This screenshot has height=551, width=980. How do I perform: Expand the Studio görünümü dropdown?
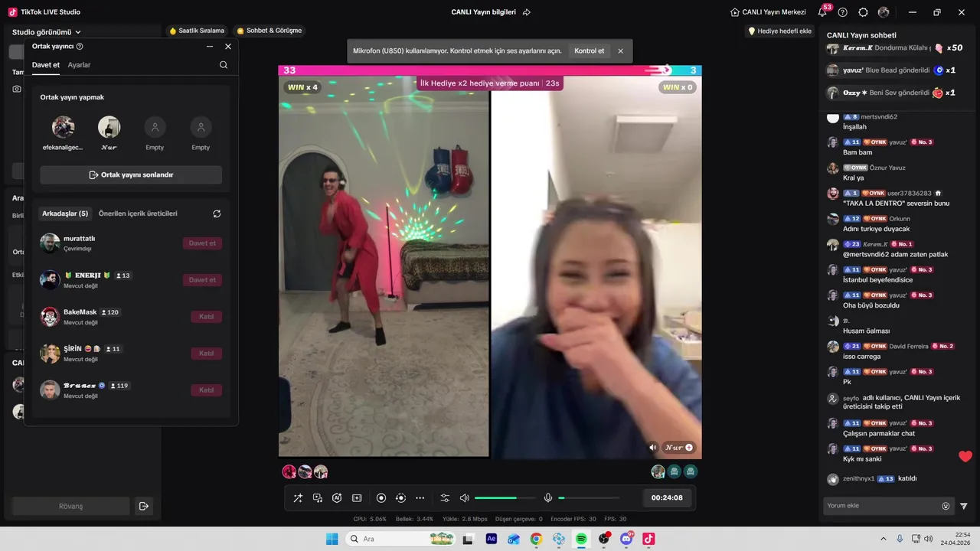coord(47,32)
